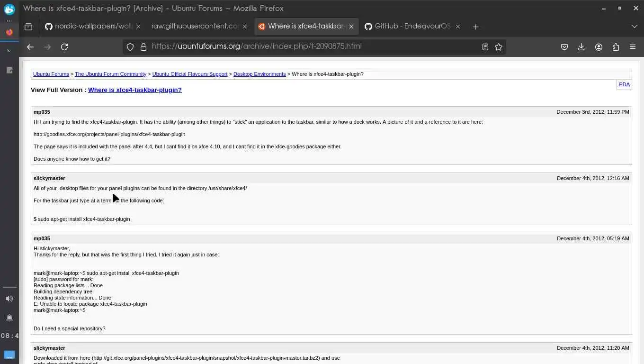
Task: Open the Desktop Environments breadcrumb link
Action: tap(259, 74)
